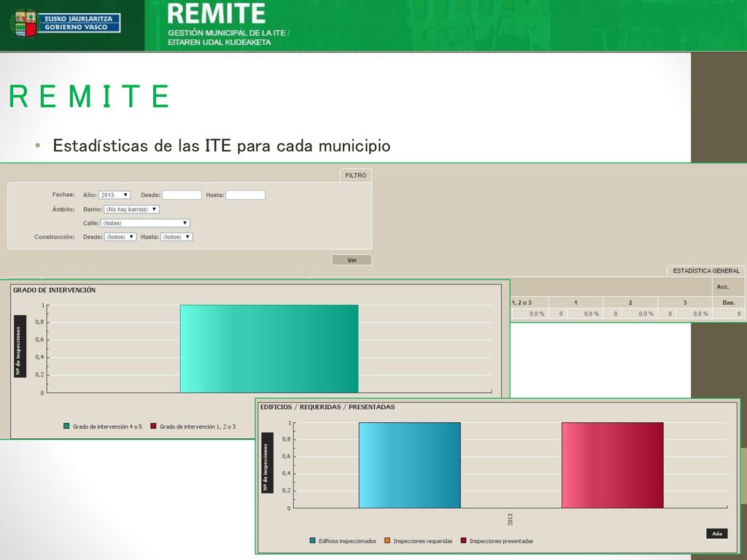Click the Fechas Hasta date field
Screen dimensions: 747x560
click(245, 195)
